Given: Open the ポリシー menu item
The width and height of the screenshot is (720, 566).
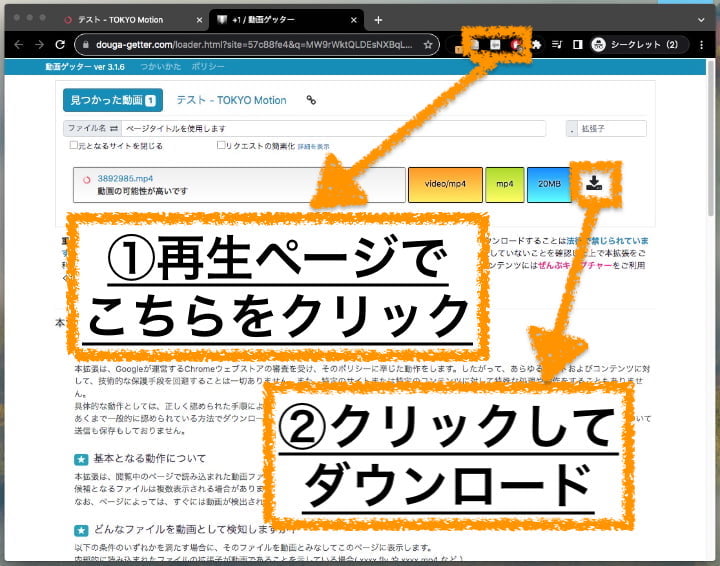Looking at the screenshot, I should pos(208,66).
